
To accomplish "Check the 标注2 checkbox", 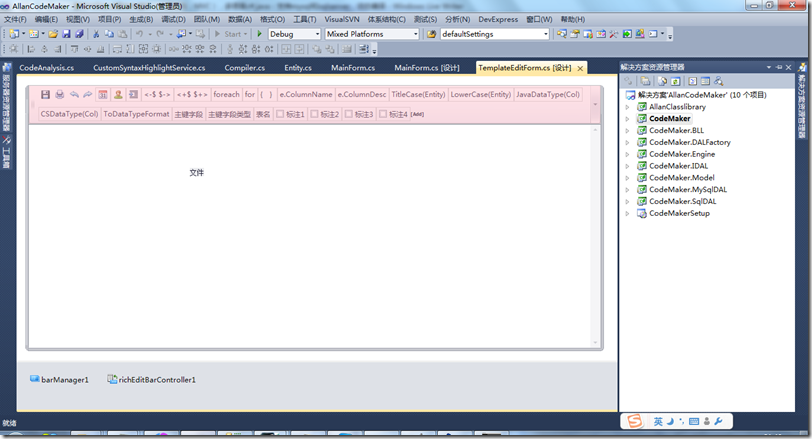I will [314, 114].
